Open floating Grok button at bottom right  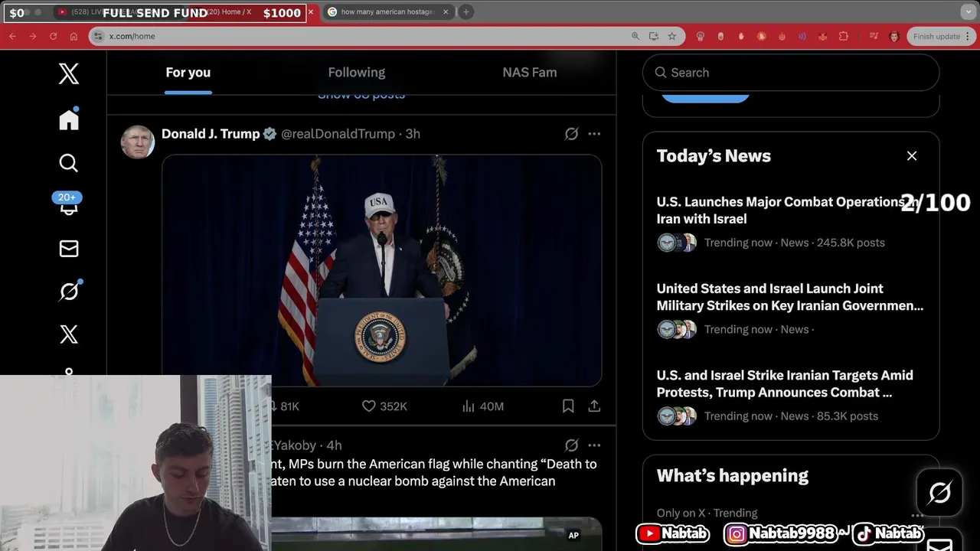coord(939,493)
